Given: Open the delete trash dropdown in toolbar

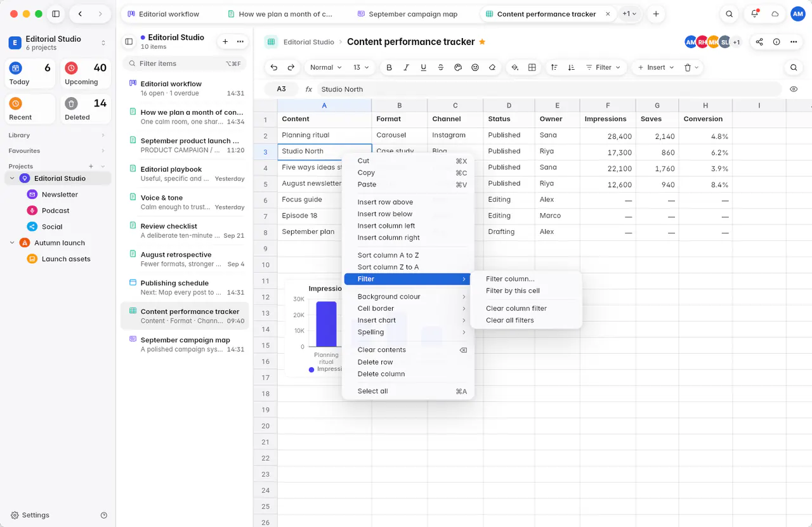Looking at the screenshot, I should pyautogui.click(x=691, y=67).
